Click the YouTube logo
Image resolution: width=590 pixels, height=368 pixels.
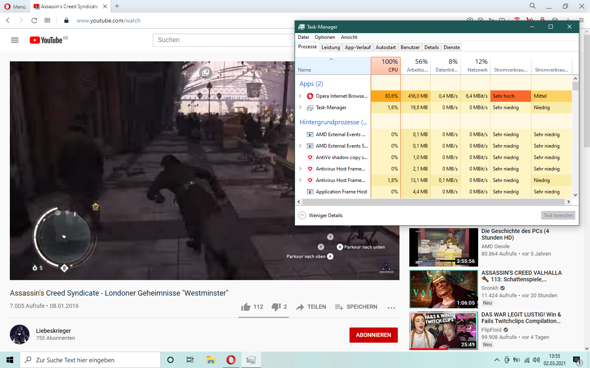47,40
